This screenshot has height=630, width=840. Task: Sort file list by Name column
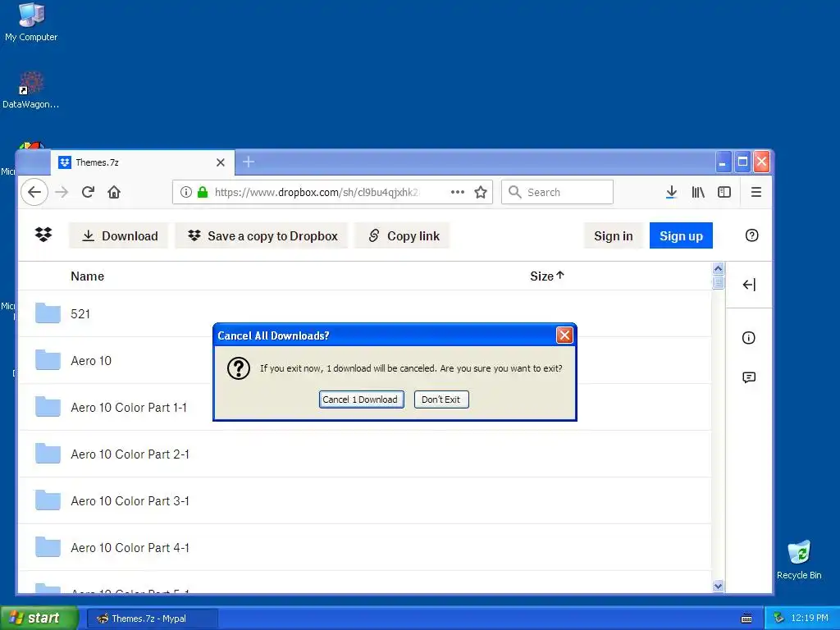click(87, 276)
